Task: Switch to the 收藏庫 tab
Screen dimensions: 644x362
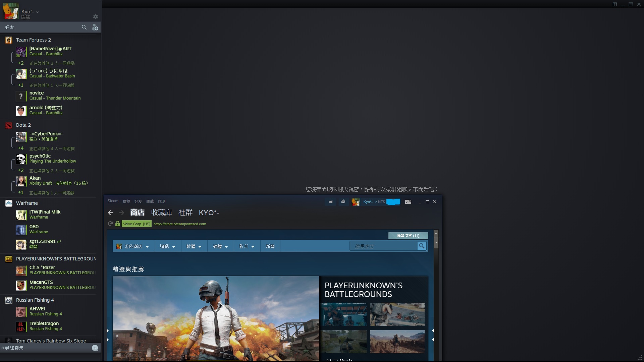Action: point(162,213)
